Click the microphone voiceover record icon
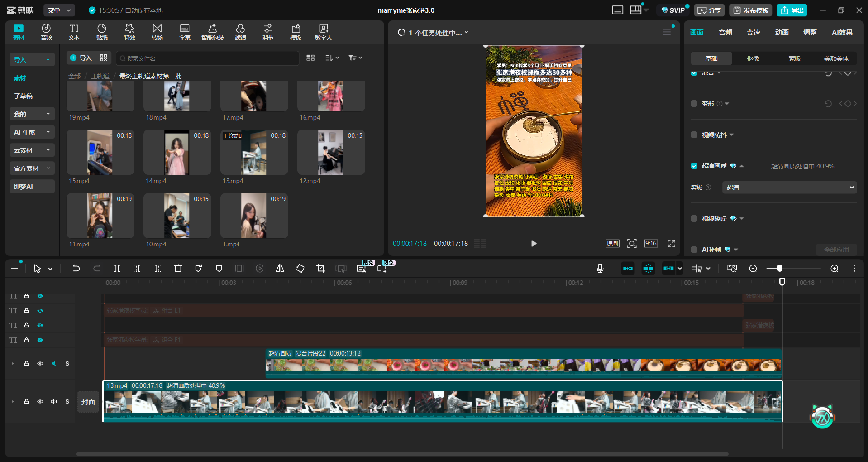Image resolution: width=868 pixels, height=462 pixels. [600, 269]
